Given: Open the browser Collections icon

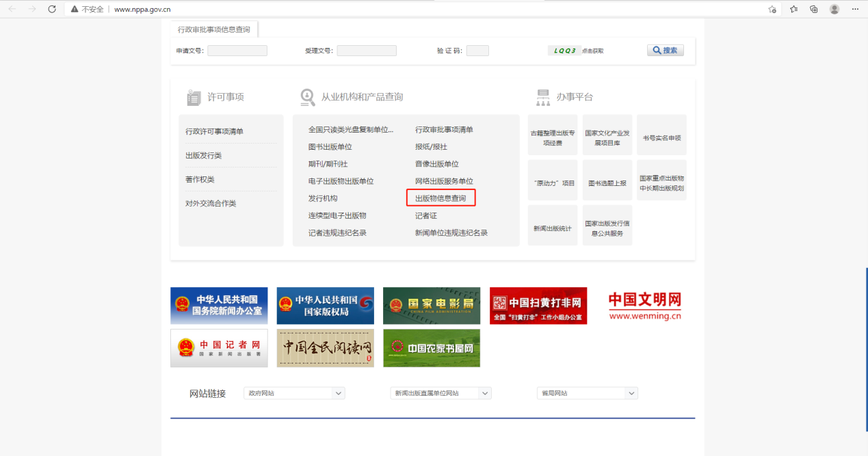Looking at the screenshot, I should click(x=813, y=10).
